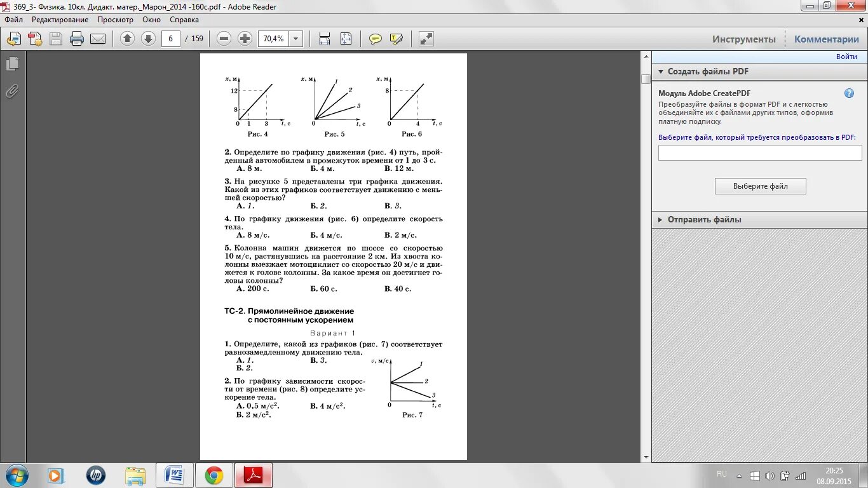Open the page thumbnails side panel

click(12, 64)
